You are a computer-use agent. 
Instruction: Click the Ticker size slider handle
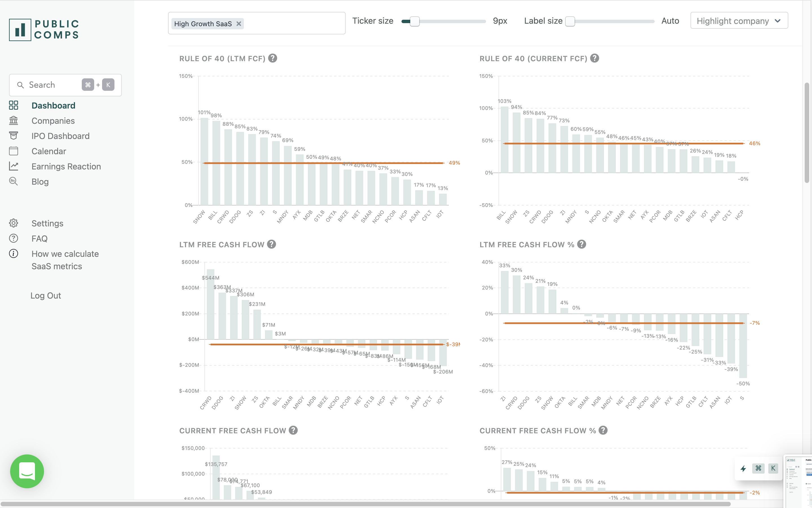point(414,21)
